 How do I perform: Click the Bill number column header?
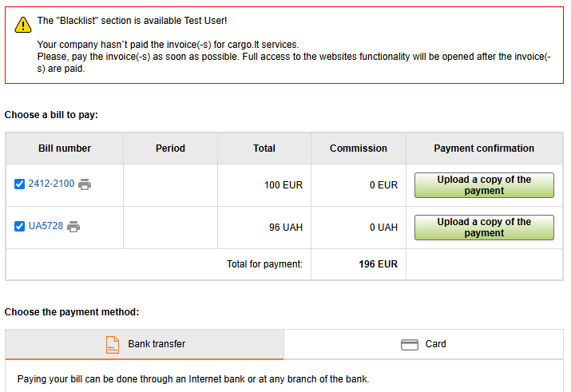[x=65, y=148]
